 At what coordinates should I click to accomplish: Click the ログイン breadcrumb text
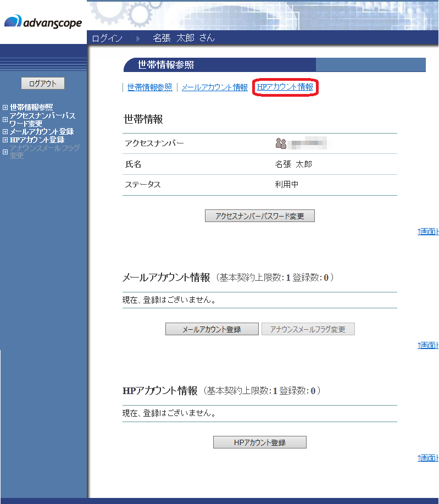pyautogui.click(x=107, y=38)
